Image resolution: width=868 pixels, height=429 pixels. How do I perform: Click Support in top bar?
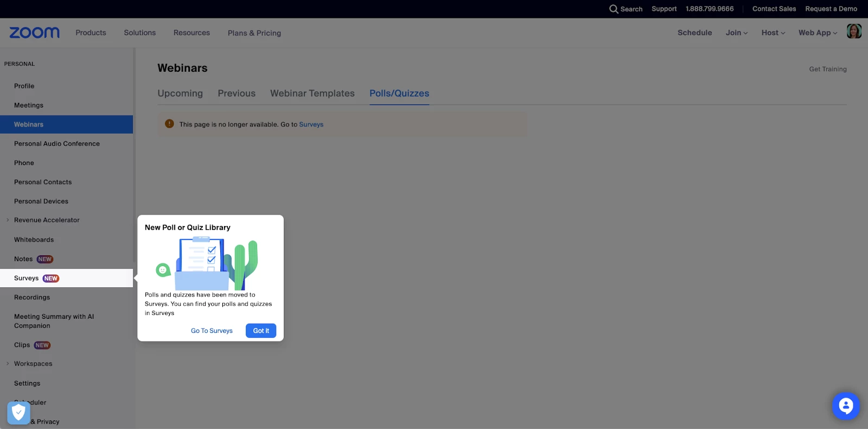664,9
